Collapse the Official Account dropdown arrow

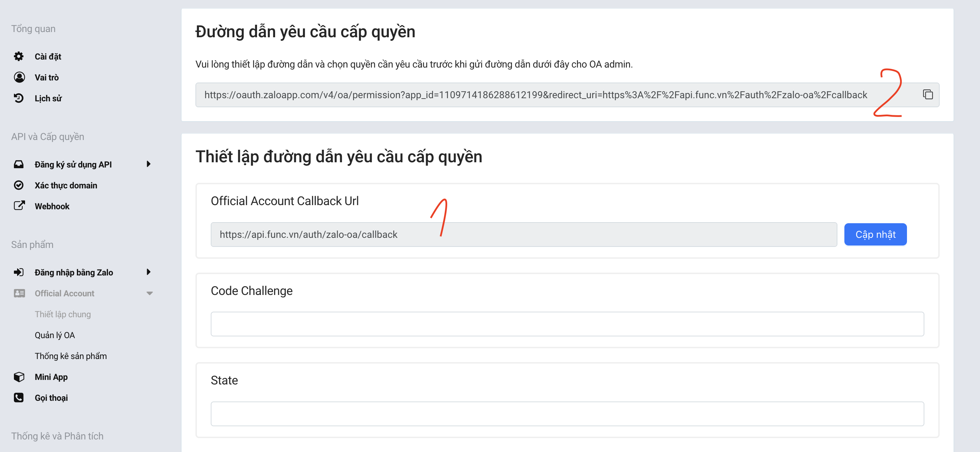pyautogui.click(x=150, y=293)
